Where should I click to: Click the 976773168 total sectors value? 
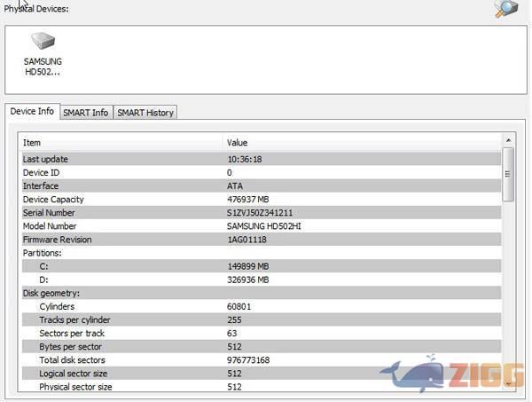click(x=248, y=360)
